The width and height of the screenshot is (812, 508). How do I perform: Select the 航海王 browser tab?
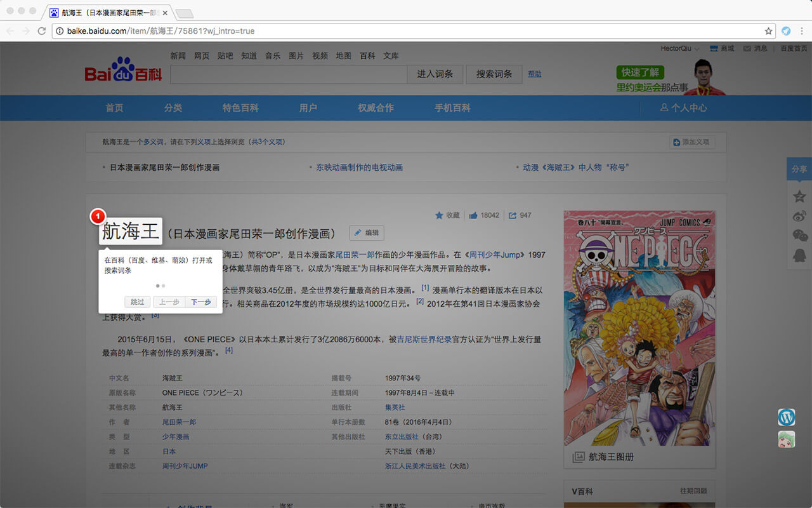[x=108, y=13]
